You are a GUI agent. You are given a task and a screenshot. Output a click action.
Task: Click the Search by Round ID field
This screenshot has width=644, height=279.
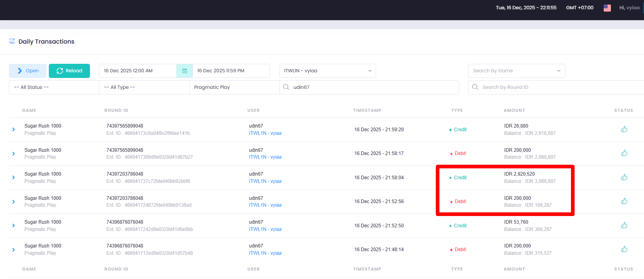tap(556, 87)
